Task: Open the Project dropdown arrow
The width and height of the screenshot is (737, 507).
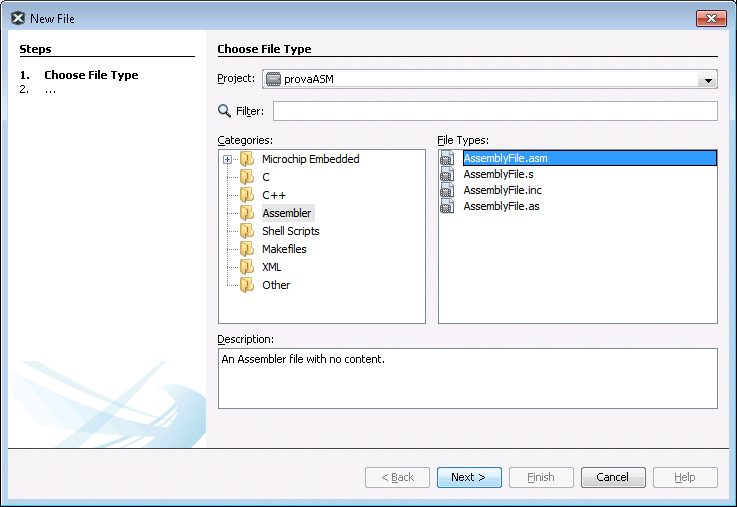Action: pos(708,80)
